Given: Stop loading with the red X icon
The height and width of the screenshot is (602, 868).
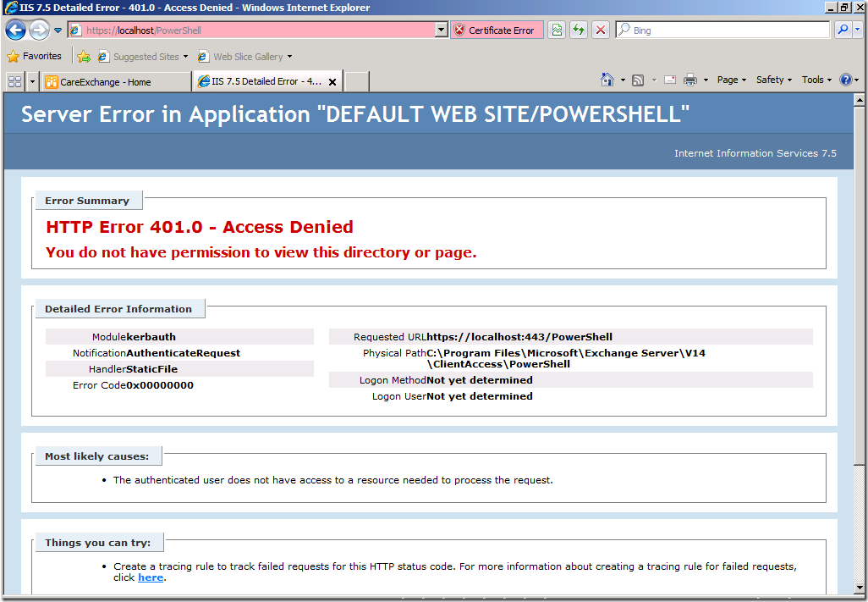Looking at the screenshot, I should coord(600,30).
